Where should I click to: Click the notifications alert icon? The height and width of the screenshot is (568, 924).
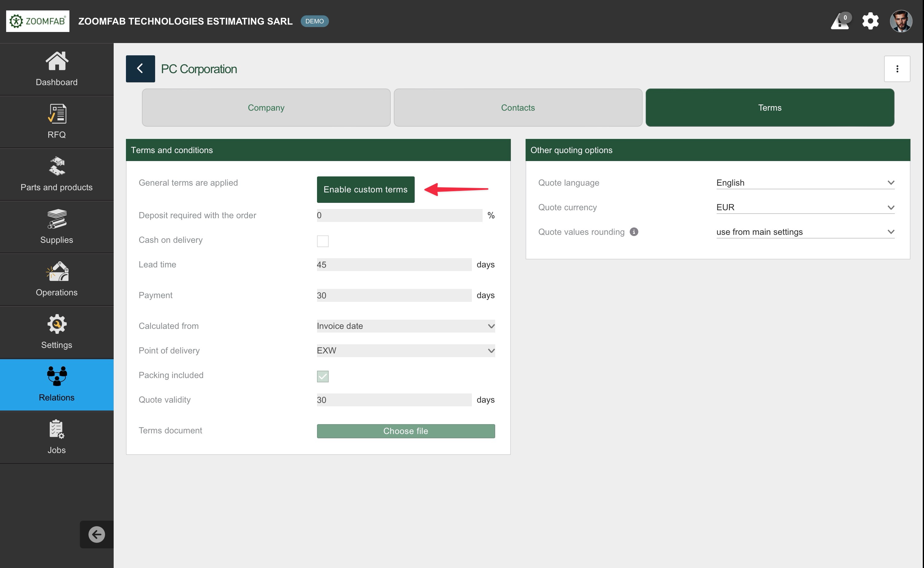click(840, 22)
